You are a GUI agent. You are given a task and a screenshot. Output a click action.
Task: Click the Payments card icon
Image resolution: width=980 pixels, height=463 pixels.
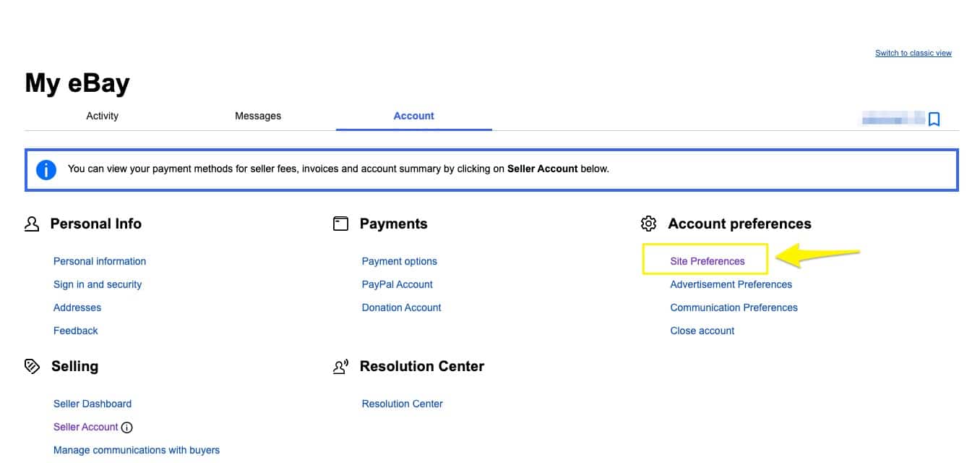click(340, 224)
